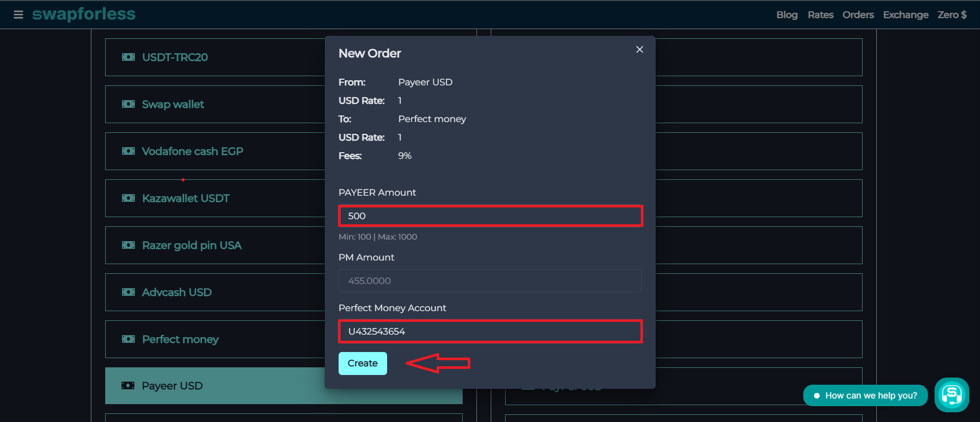
Task: Click the 'New Order' dialog title
Action: coord(370,54)
